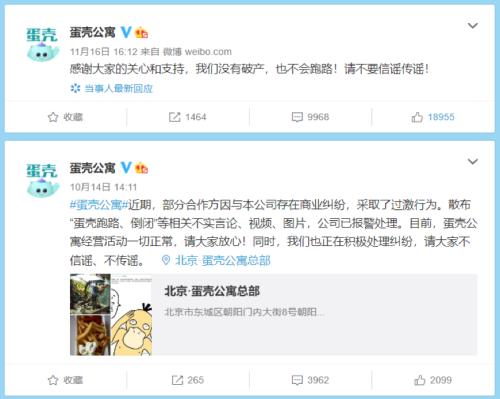Open the 11月16日 16:12 timestamp link
This screenshot has width=500, height=399.
(103, 52)
